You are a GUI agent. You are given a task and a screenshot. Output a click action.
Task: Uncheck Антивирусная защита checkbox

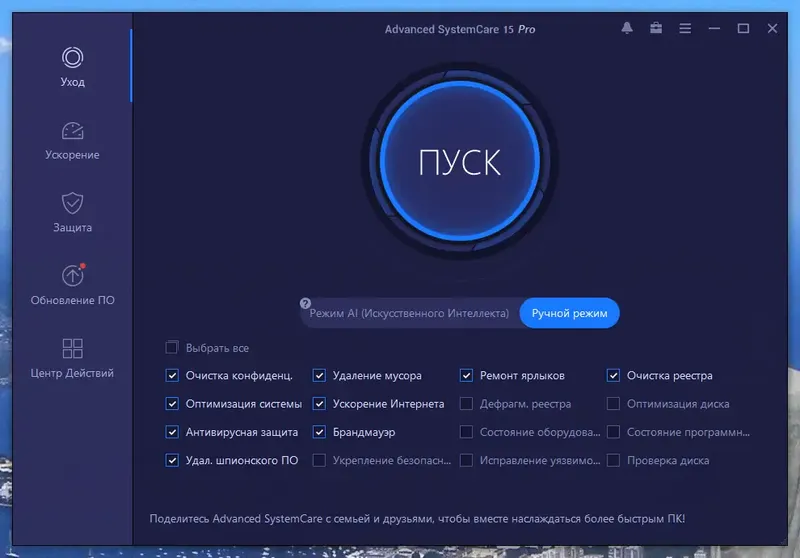coord(172,432)
